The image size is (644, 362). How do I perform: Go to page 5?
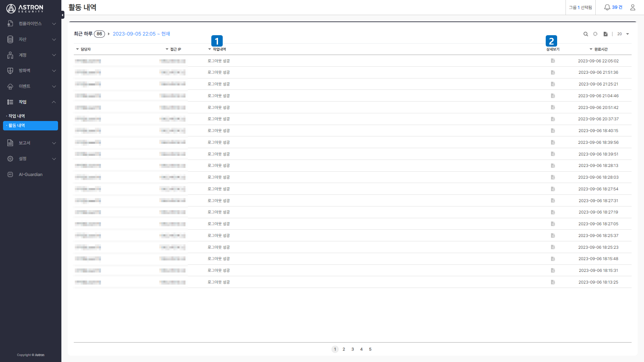pos(370,349)
